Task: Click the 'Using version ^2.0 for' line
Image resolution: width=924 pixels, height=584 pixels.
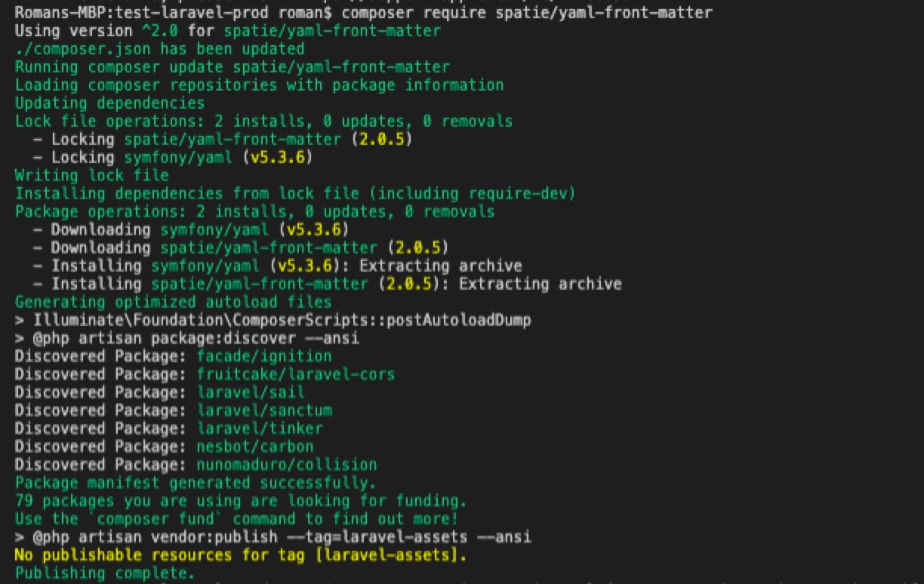Action: (x=228, y=31)
